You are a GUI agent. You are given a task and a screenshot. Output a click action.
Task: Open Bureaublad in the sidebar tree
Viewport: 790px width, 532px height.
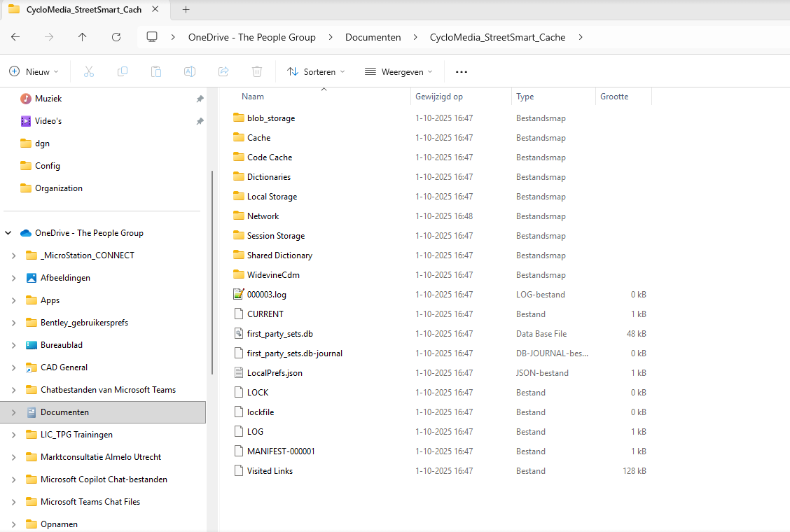pyautogui.click(x=62, y=345)
